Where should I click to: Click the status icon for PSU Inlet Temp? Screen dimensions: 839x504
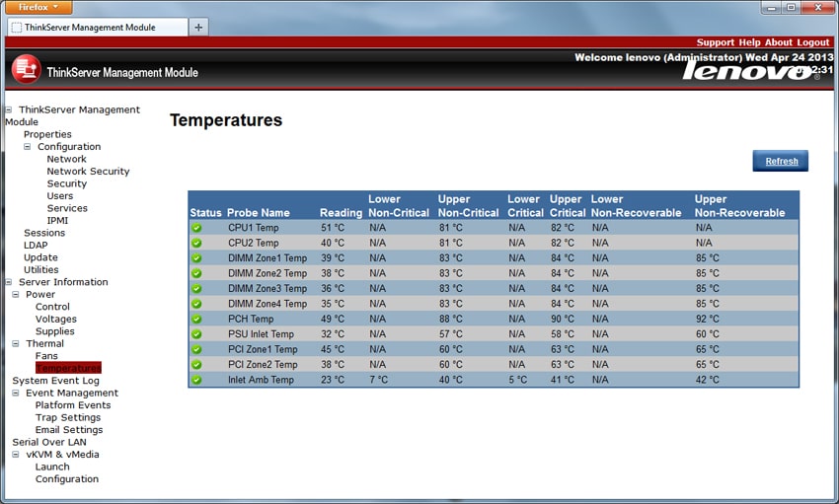[196, 334]
